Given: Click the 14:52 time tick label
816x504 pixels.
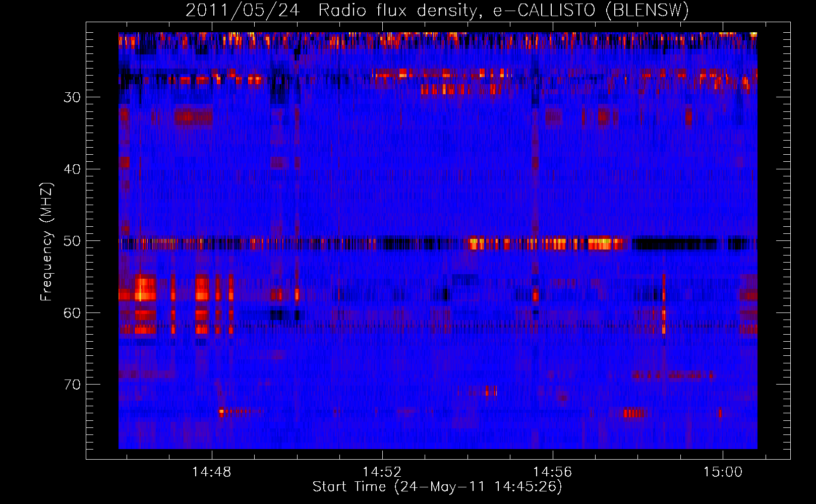Looking at the screenshot, I should pyautogui.click(x=382, y=472).
